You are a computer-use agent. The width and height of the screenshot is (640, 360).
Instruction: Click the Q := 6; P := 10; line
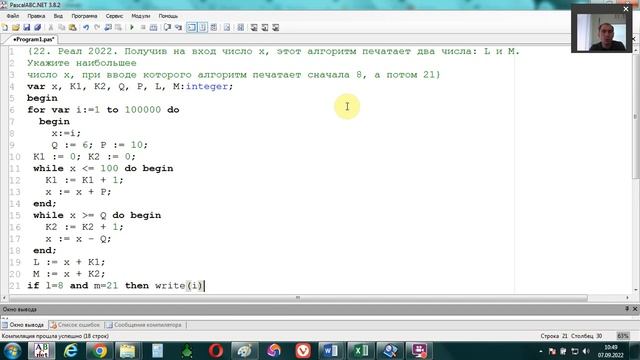click(100, 145)
